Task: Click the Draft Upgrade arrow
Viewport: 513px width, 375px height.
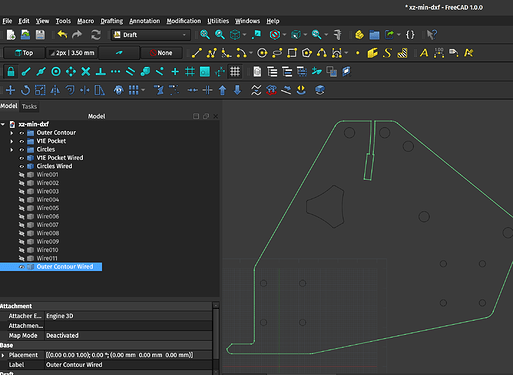Action: click(222, 90)
